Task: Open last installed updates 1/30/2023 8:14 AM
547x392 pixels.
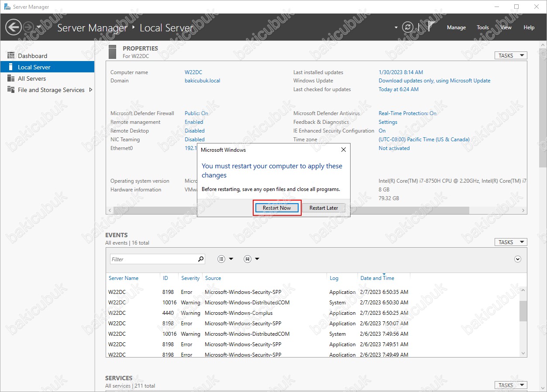Action: click(401, 72)
